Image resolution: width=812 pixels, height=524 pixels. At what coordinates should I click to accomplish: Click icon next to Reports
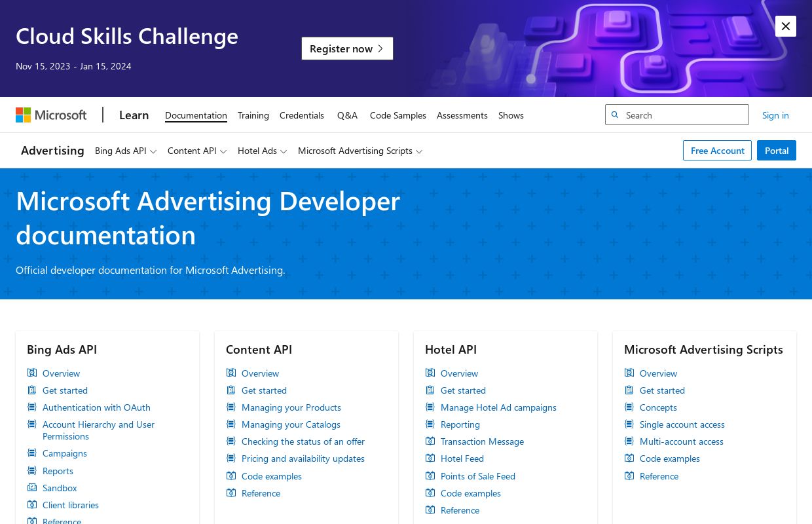(32, 470)
